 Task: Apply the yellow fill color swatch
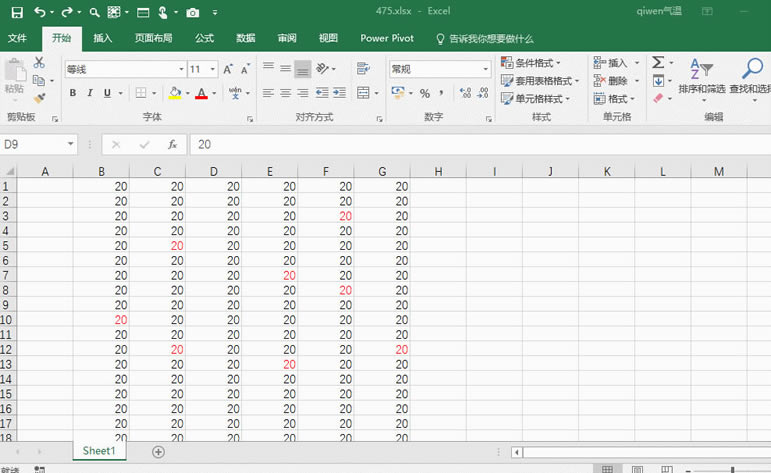(x=174, y=93)
